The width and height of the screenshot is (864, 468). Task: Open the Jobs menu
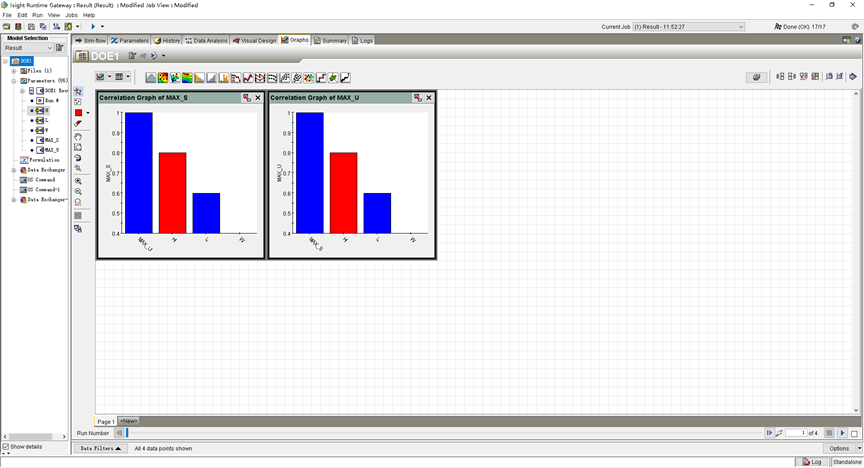click(71, 15)
